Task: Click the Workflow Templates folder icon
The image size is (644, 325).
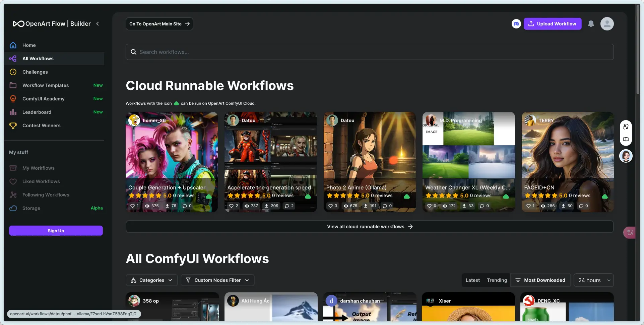Action: tap(13, 85)
